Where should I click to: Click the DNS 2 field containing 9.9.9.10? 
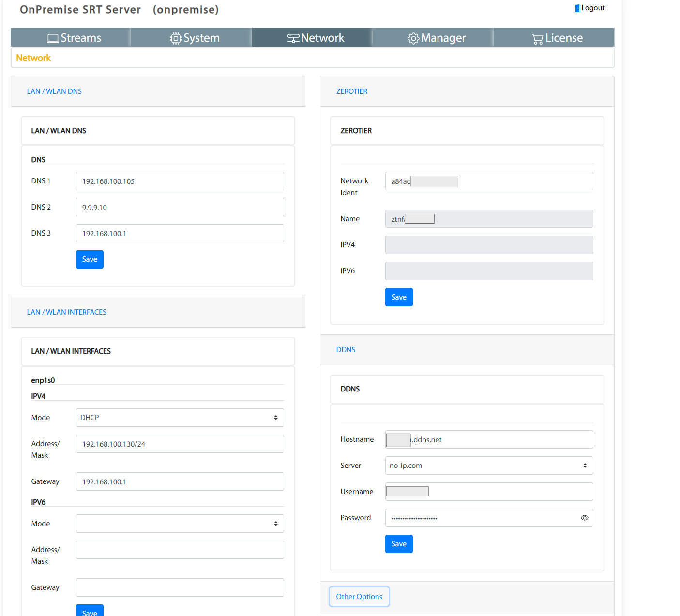coord(180,207)
